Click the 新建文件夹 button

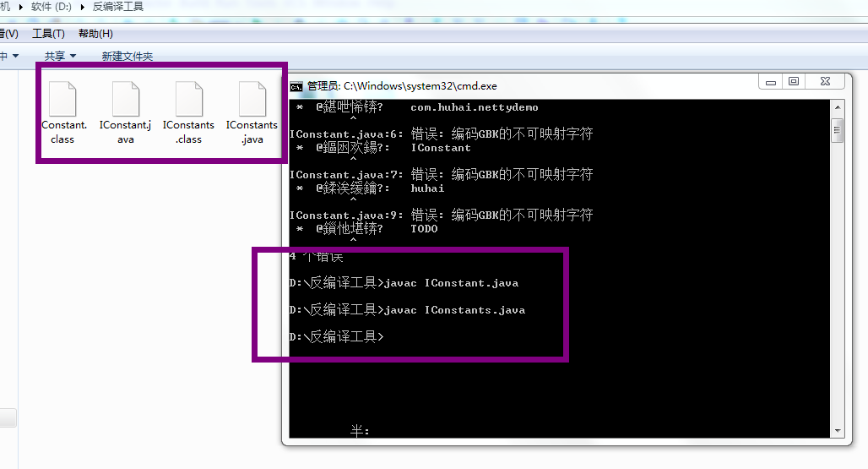tap(127, 56)
